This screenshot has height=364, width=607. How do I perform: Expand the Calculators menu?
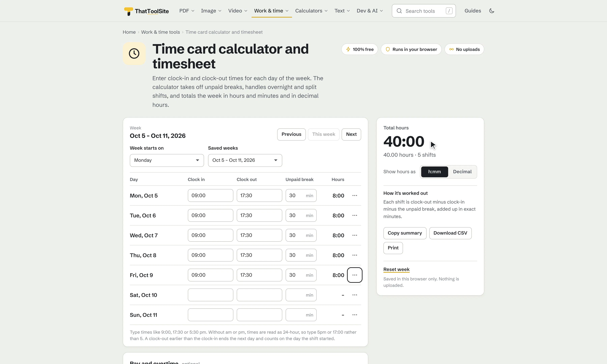[311, 11]
